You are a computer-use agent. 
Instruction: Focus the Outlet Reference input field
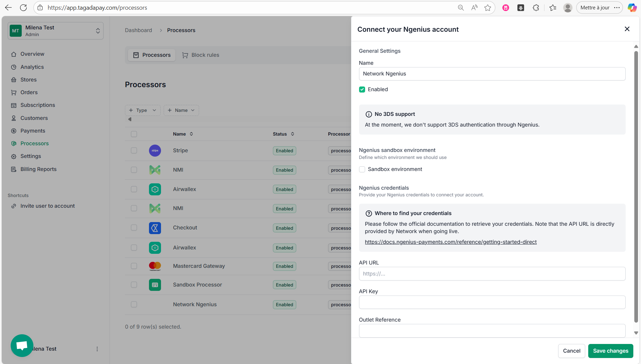tap(492, 331)
